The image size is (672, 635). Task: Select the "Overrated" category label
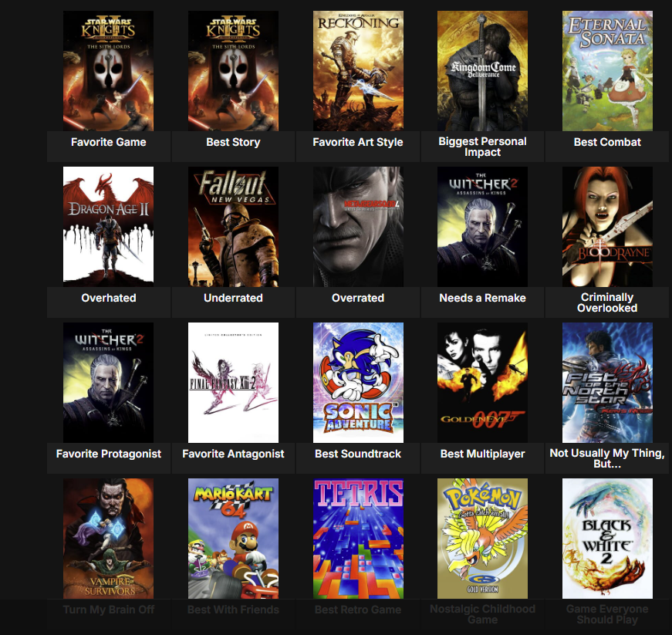(358, 299)
